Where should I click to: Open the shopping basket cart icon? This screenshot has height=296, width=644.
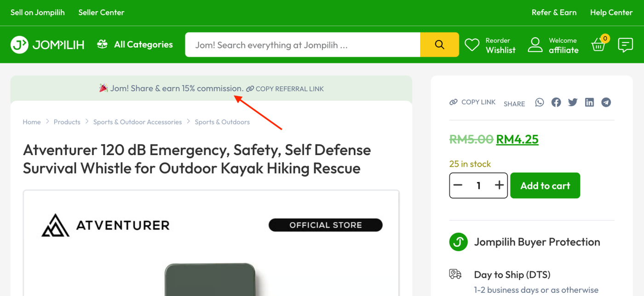click(x=598, y=45)
